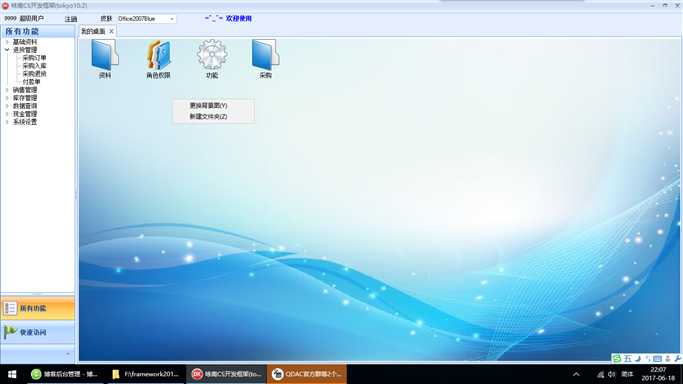Close the 我的桌面 tab

[x=112, y=31]
